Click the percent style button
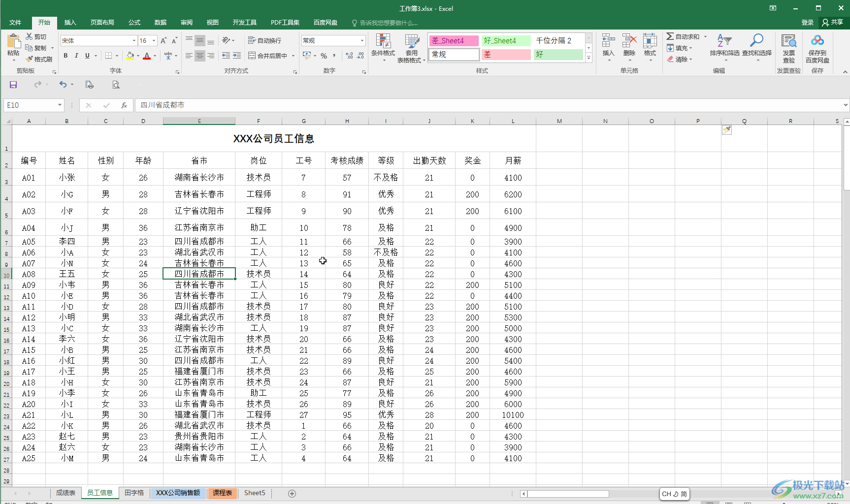Screen dimensions: 850x504 coord(324,56)
